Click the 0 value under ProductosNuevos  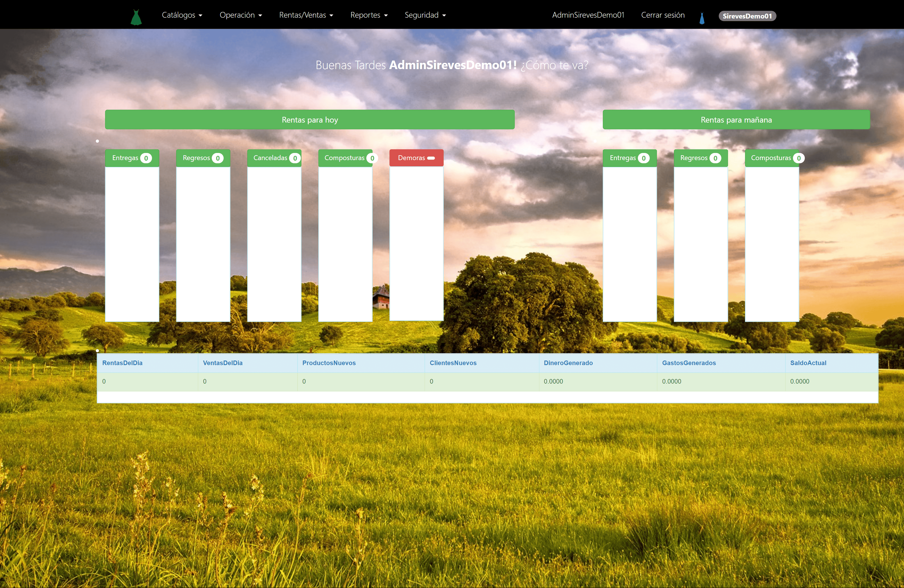(304, 382)
